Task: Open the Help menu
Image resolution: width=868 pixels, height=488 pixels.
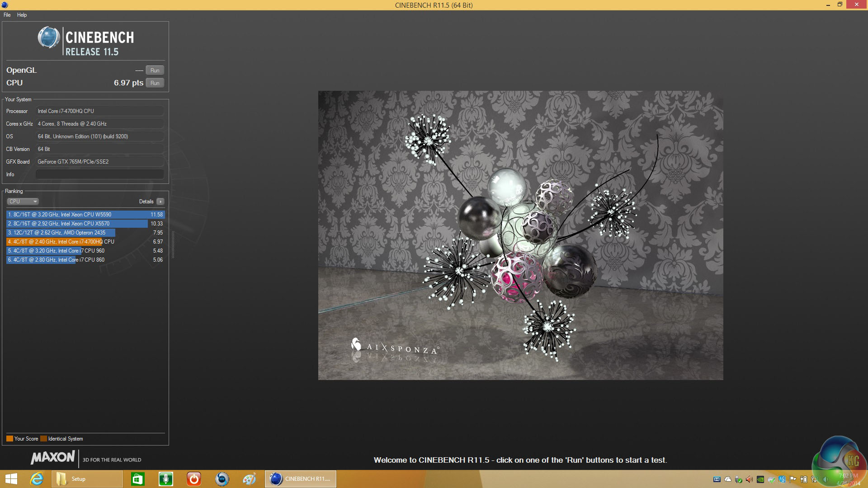Action: click(x=22, y=15)
